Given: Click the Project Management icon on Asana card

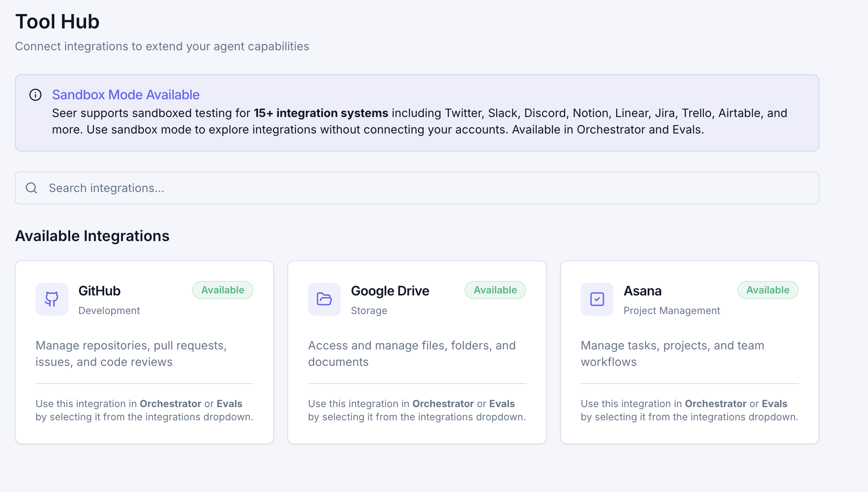Looking at the screenshot, I should pyautogui.click(x=597, y=299).
